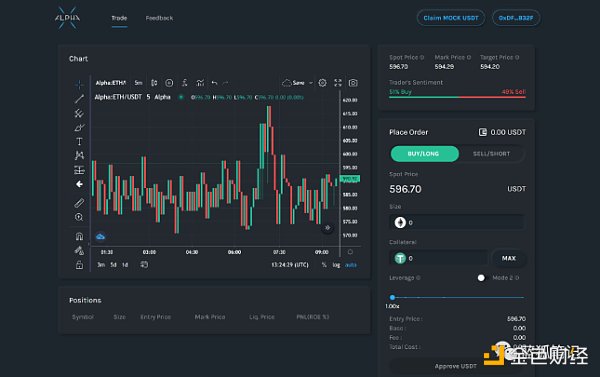Open the chart settings gear
Image resolution: width=600 pixels, height=377 pixels.
[x=322, y=83]
